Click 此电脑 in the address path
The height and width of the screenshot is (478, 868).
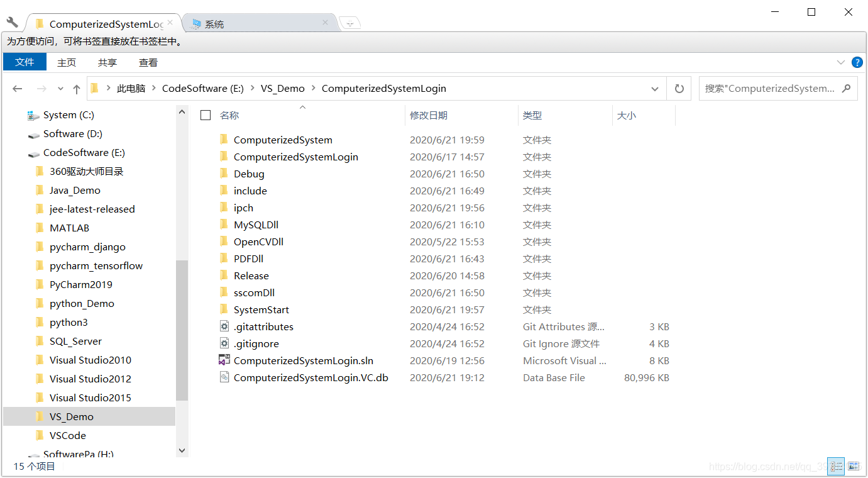[131, 89]
